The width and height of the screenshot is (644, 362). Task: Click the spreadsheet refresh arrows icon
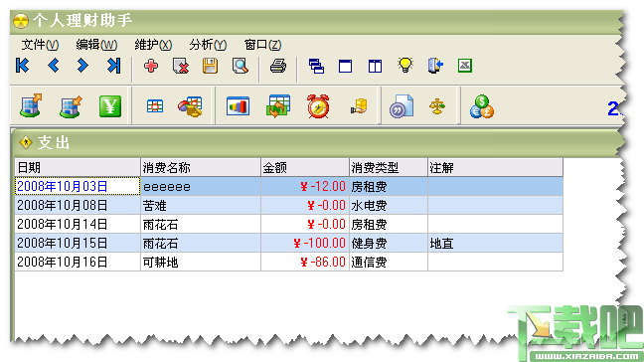click(x=278, y=106)
